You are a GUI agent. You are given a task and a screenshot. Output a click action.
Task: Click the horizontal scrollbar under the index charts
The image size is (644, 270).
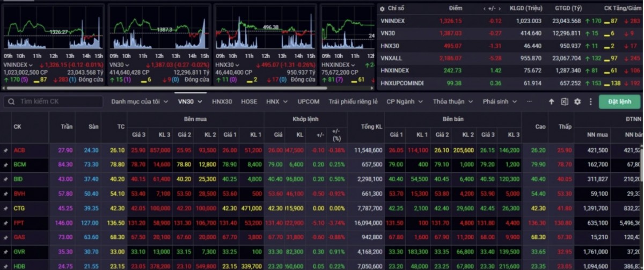(161, 88)
